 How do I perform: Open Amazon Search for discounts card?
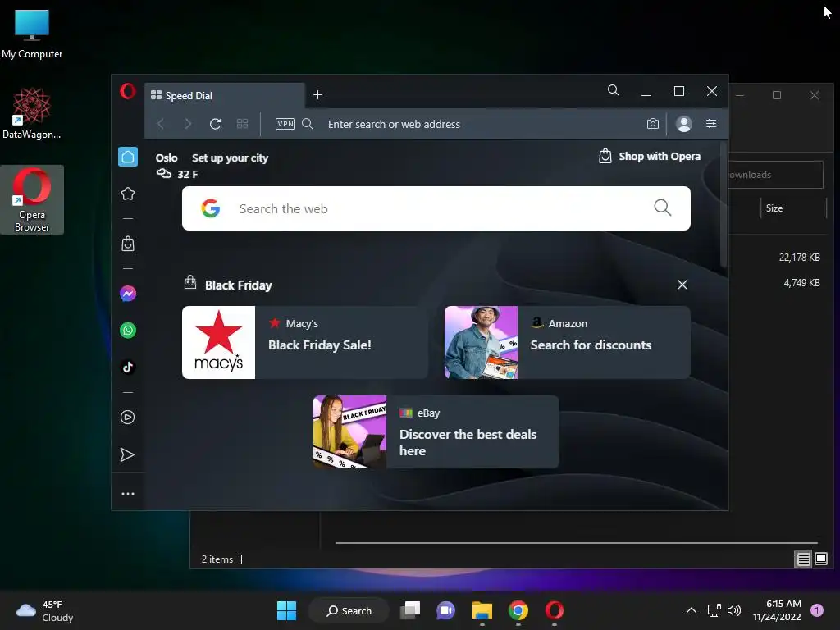click(x=568, y=342)
